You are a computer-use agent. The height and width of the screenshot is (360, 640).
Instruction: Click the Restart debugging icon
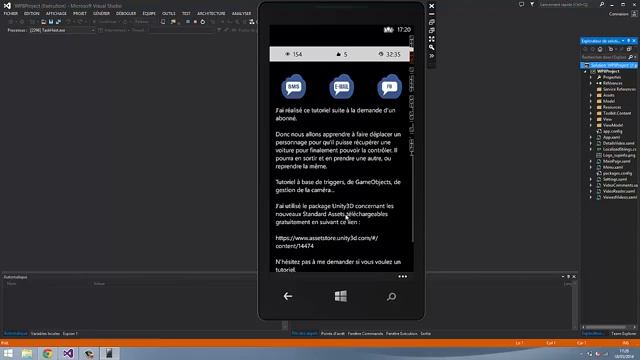point(203,22)
